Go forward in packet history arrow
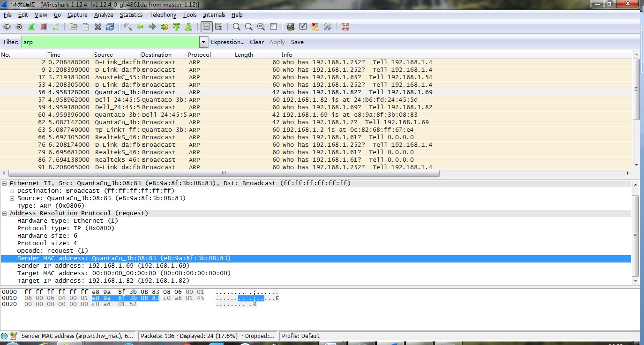This screenshot has height=345, width=644. click(152, 27)
